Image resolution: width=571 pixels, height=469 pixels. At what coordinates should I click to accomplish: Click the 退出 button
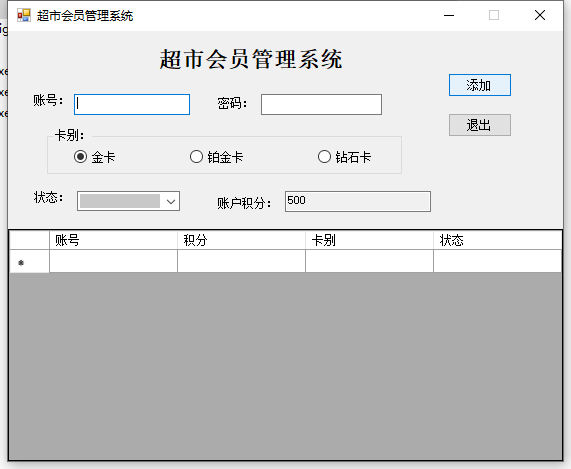coord(480,125)
